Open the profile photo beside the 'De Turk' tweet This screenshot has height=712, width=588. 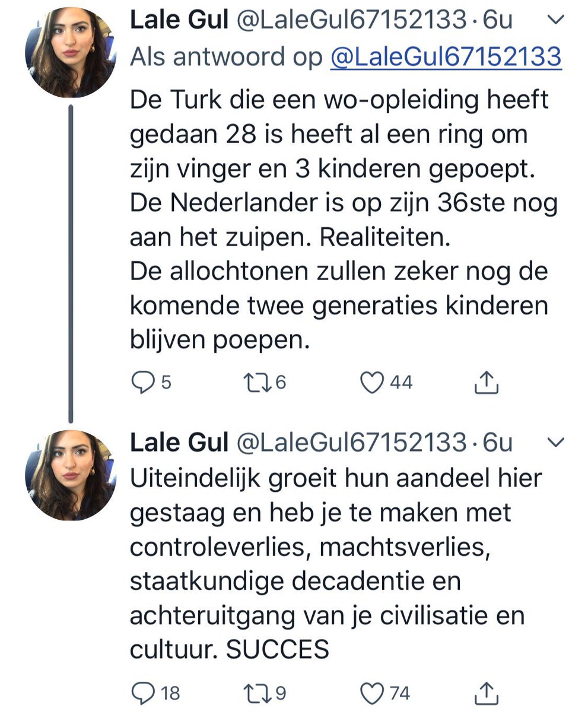click(70, 53)
